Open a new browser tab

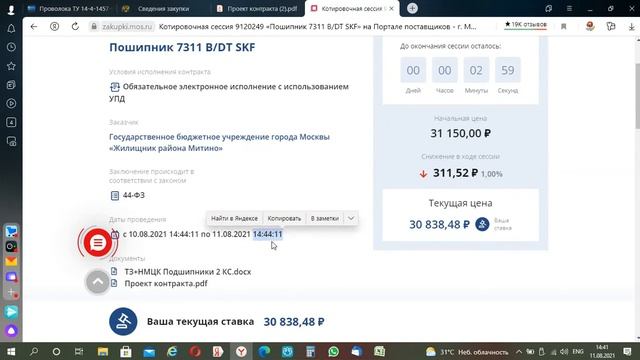[x=412, y=8]
